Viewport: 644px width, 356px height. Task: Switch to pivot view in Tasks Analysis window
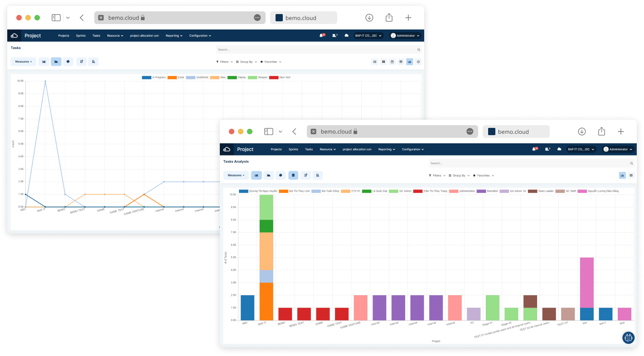pos(631,176)
